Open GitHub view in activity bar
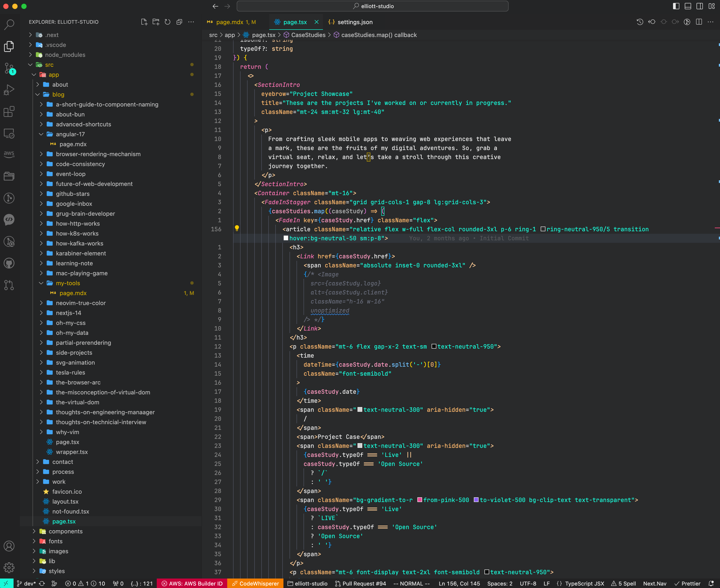The height and width of the screenshot is (588, 720). [9, 263]
